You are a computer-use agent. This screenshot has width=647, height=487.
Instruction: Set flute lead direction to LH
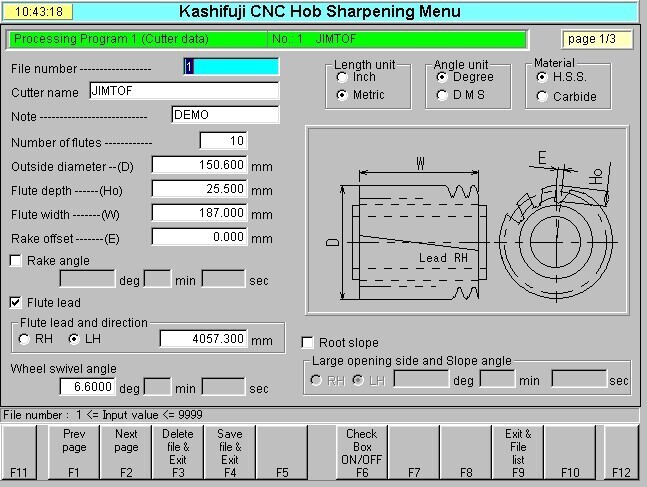click(x=74, y=339)
